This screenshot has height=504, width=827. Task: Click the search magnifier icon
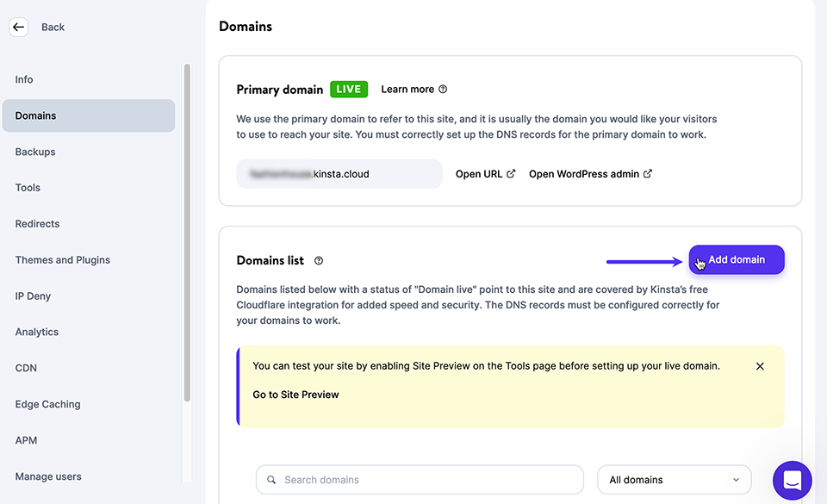(x=271, y=480)
